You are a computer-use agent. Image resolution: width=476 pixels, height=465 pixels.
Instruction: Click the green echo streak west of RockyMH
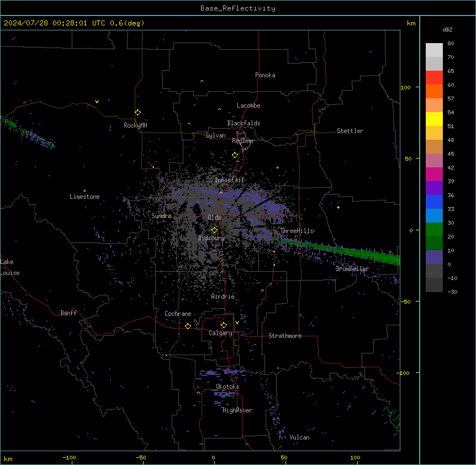29,133
